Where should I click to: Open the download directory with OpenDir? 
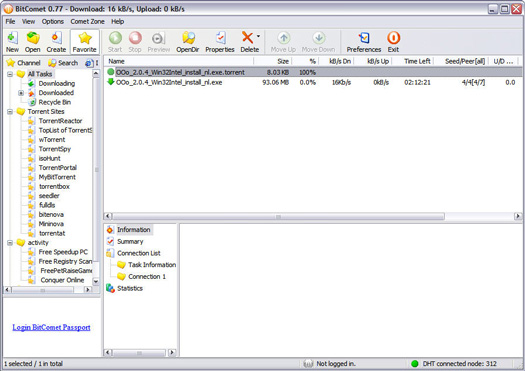(188, 42)
